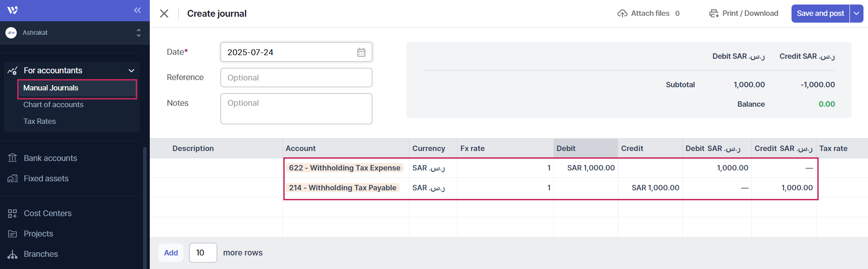The height and width of the screenshot is (269, 868).
Task: Open the Save and post dropdown arrow
Action: pos(856,14)
